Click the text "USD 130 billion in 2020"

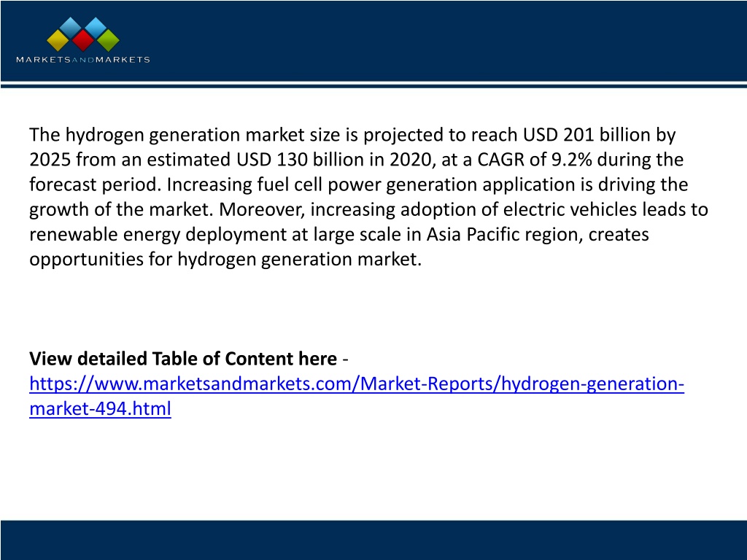point(334,160)
